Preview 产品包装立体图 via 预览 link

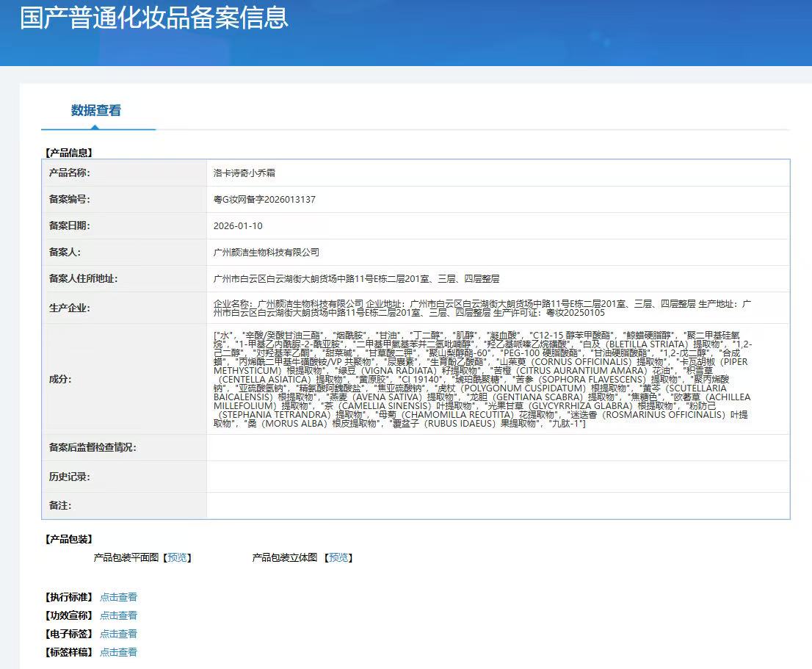(x=338, y=557)
